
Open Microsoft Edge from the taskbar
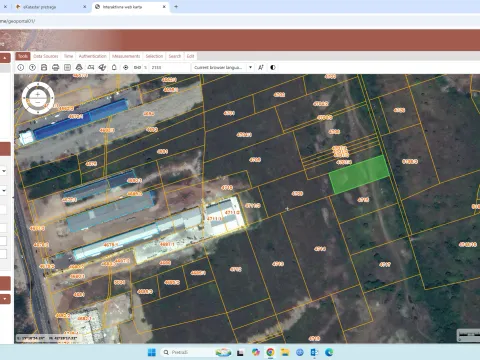coord(329,352)
